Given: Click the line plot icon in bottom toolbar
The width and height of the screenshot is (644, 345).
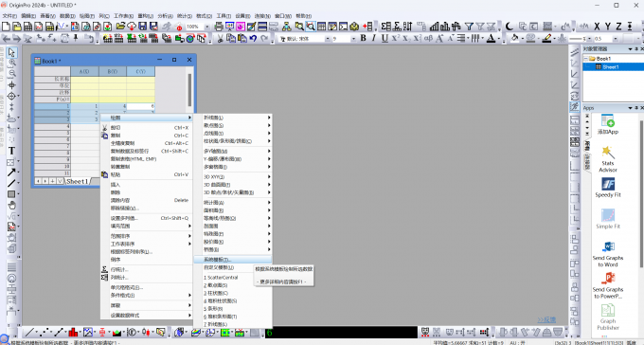Looking at the screenshot, I should pyautogui.click(x=29, y=333).
